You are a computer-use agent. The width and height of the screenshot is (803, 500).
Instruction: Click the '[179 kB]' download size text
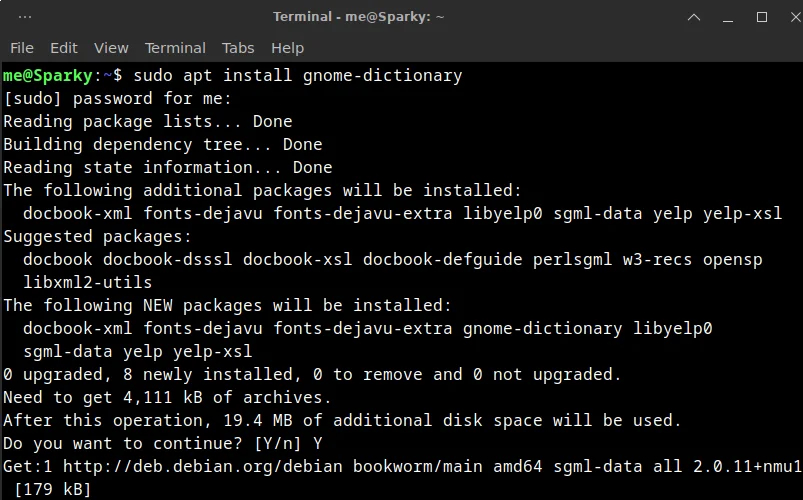pos(53,489)
